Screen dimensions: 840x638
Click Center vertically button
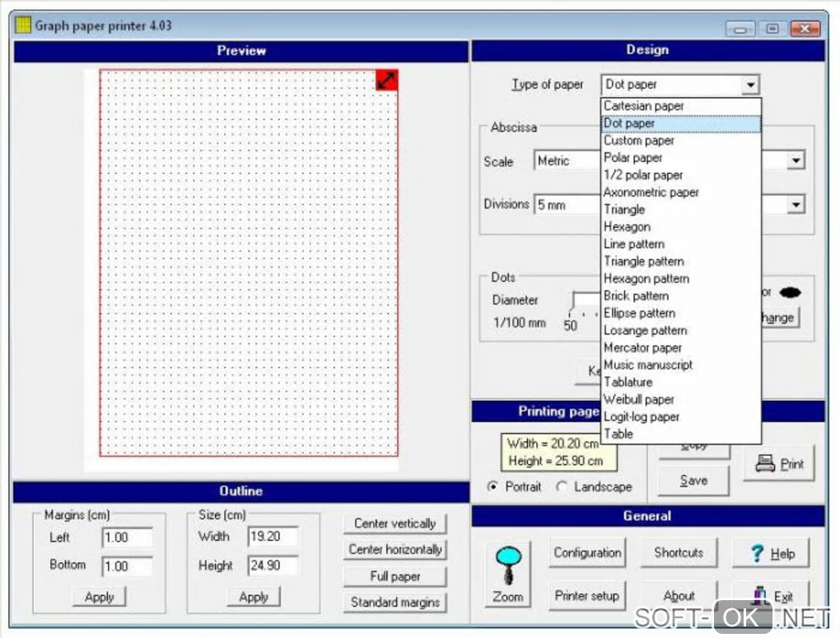(x=394, y=524)
